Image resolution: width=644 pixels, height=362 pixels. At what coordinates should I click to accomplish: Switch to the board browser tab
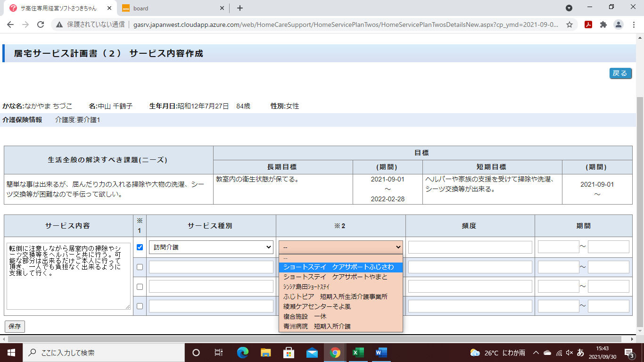pos(170,8)
